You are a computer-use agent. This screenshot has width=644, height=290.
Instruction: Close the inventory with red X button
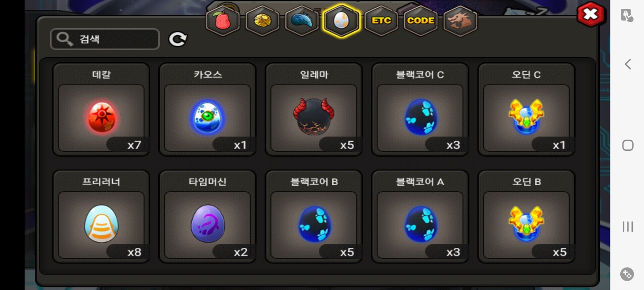tap(591, 14)
